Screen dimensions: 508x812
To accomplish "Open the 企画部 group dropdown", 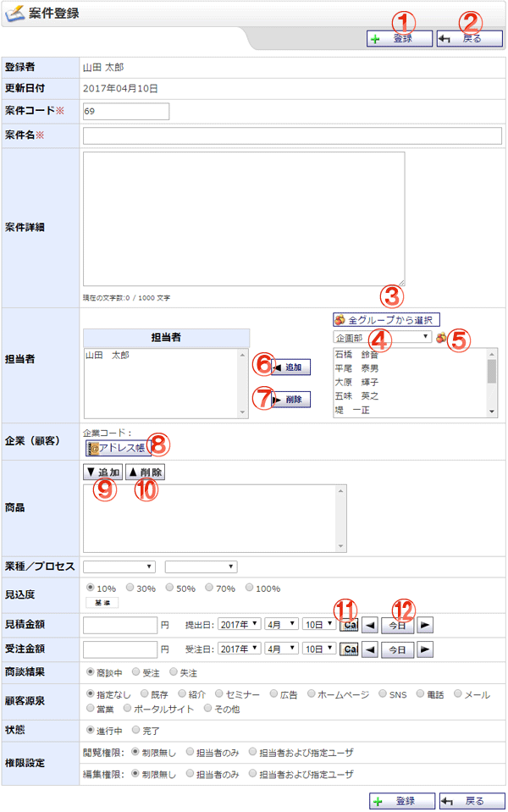I will [x=382, y=338].
